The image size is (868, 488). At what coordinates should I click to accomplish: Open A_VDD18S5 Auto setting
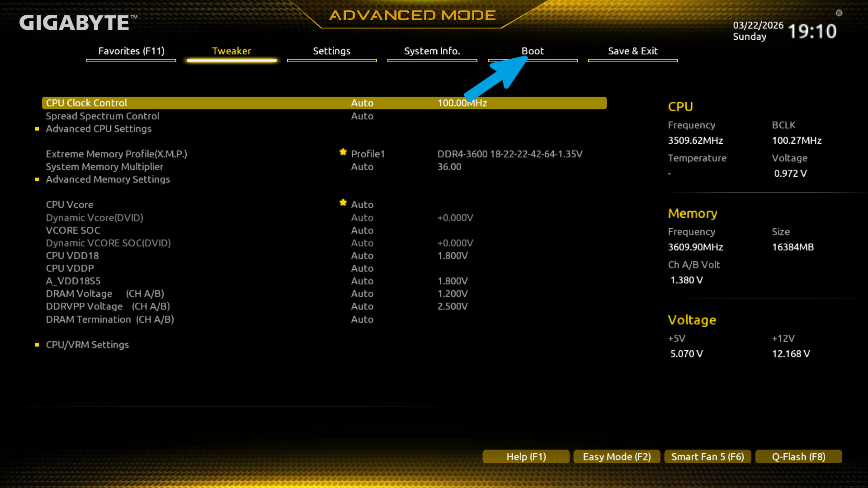click(362, 281)
